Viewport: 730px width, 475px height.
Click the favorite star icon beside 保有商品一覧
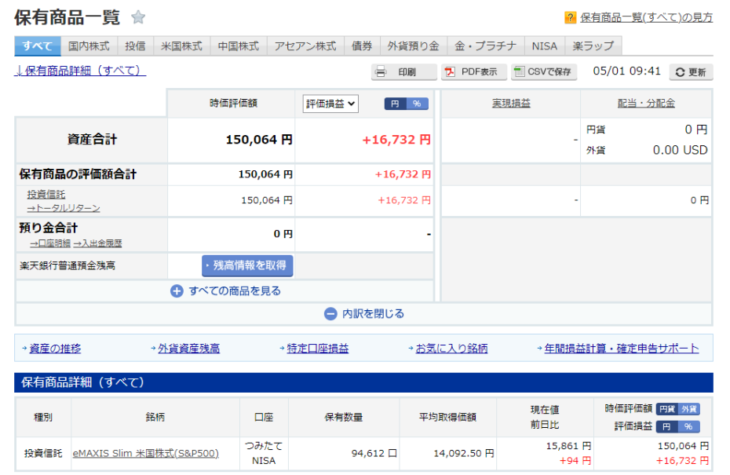138,17
